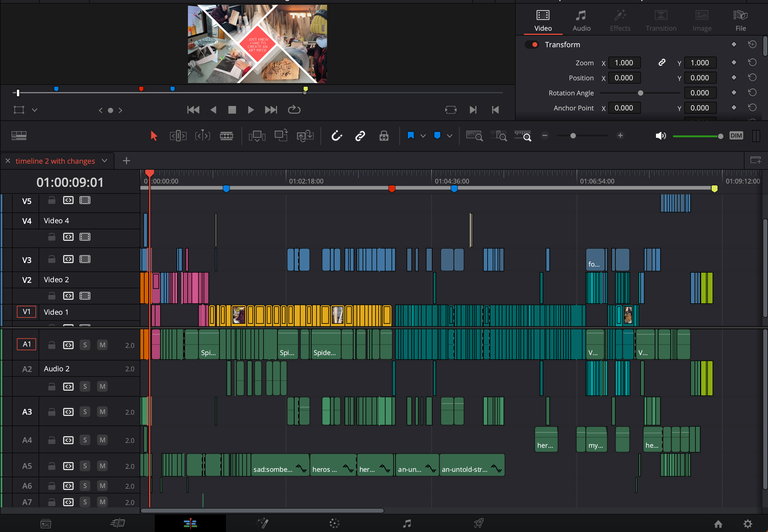
Task: Toggle timeline snapping magnet icon
Action: click(x=337, y=136)
